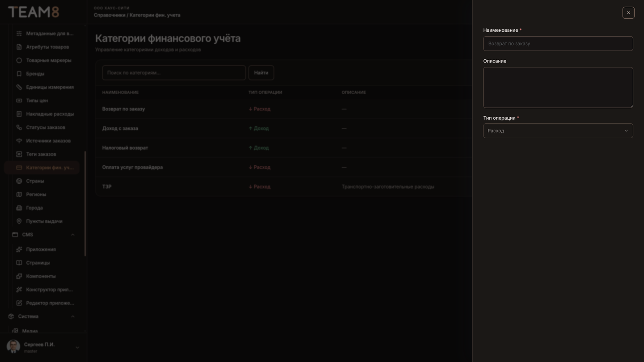Open Источники заказов icon

tap(19, 141)
